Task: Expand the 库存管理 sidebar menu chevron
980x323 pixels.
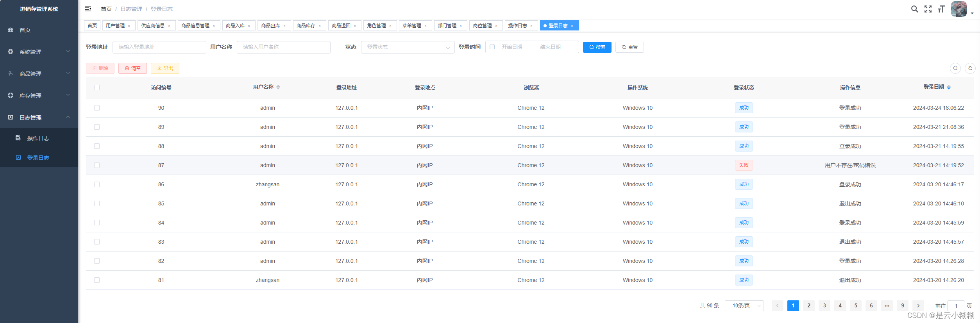Action: tap(68, 95)
